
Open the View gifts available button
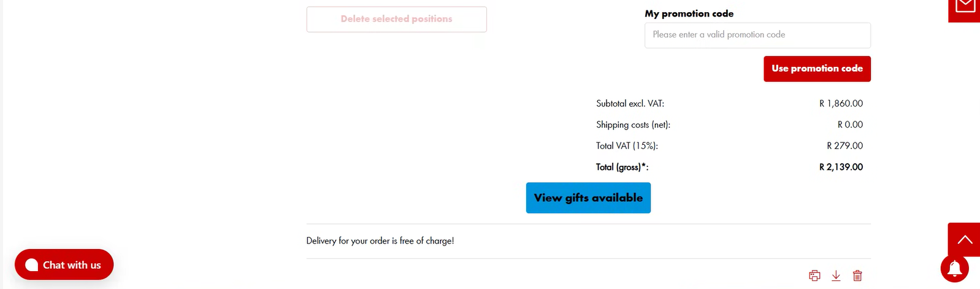(588, 198)
